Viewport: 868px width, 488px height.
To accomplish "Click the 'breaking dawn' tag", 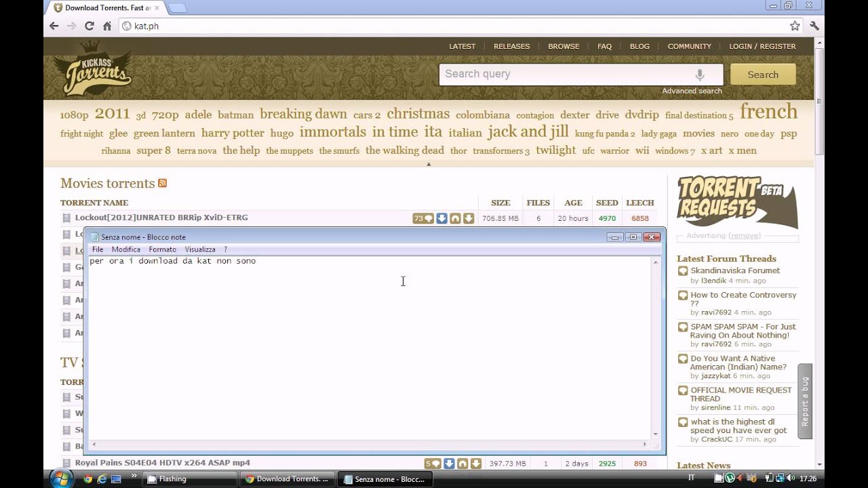I will point(303,114).
